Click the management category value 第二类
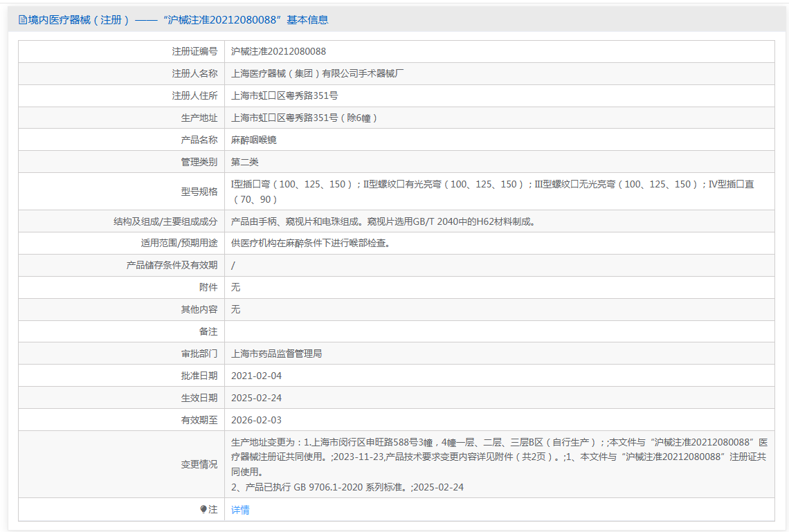This screenshot has width=789, height=532. 245,162
